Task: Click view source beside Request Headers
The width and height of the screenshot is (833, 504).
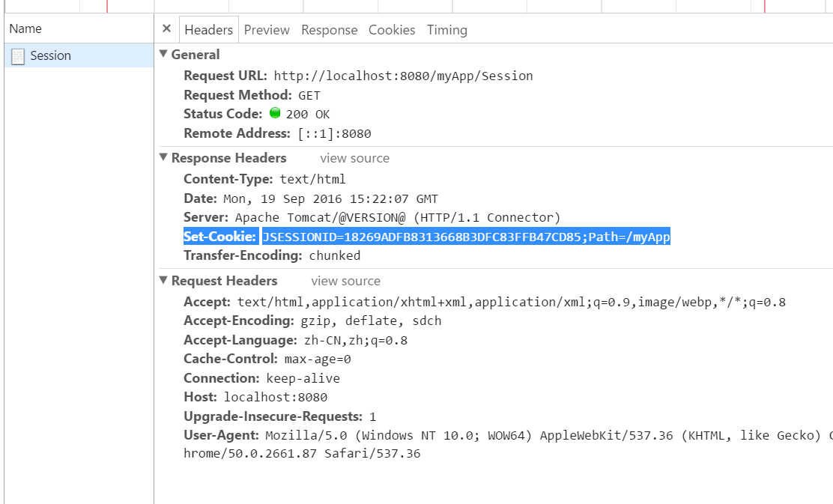Action: click(346, 281)
